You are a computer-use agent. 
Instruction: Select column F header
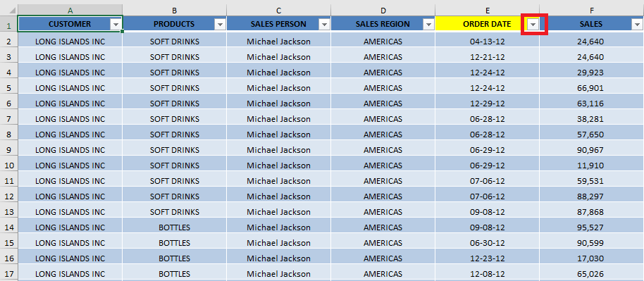click(592, 10)
